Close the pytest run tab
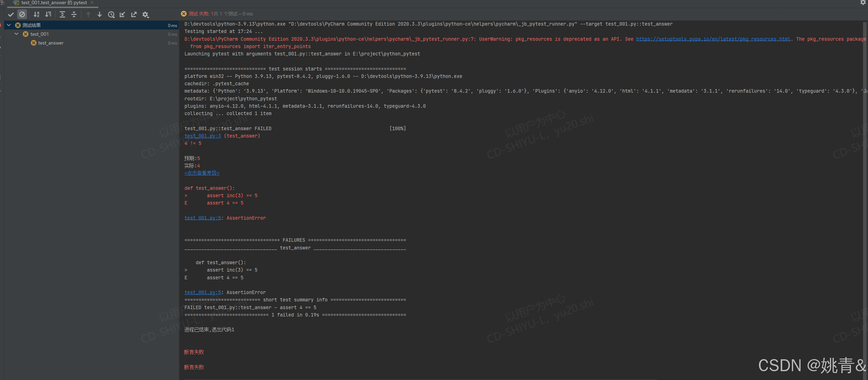 [x=92, y=3]
